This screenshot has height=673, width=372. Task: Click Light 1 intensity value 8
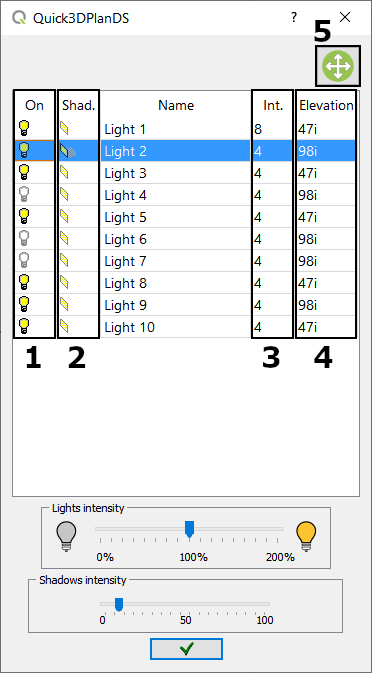coord(257,129)
